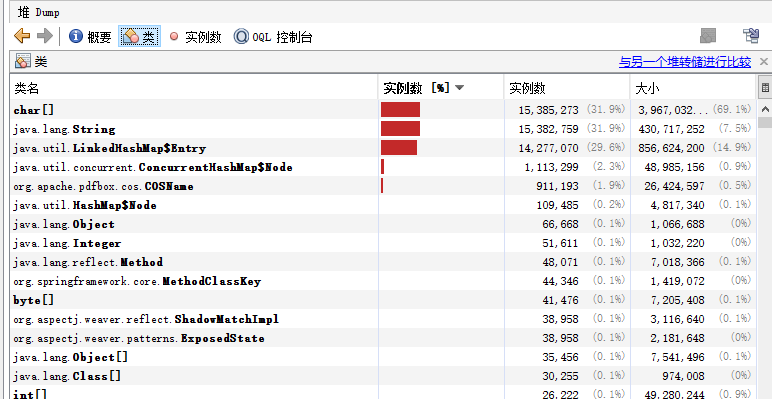Select the java.lang.reflect.Method row

pos(383,262)
